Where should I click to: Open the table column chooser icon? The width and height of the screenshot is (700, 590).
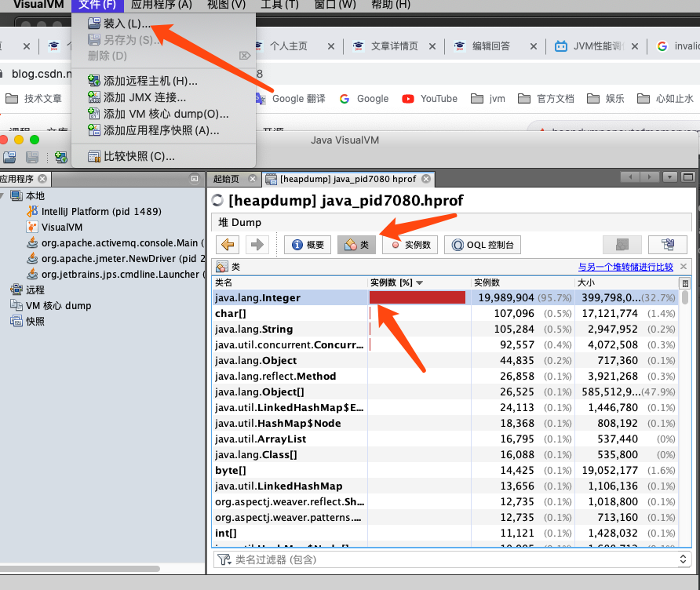pyautogui.click(x=685, y=283)
